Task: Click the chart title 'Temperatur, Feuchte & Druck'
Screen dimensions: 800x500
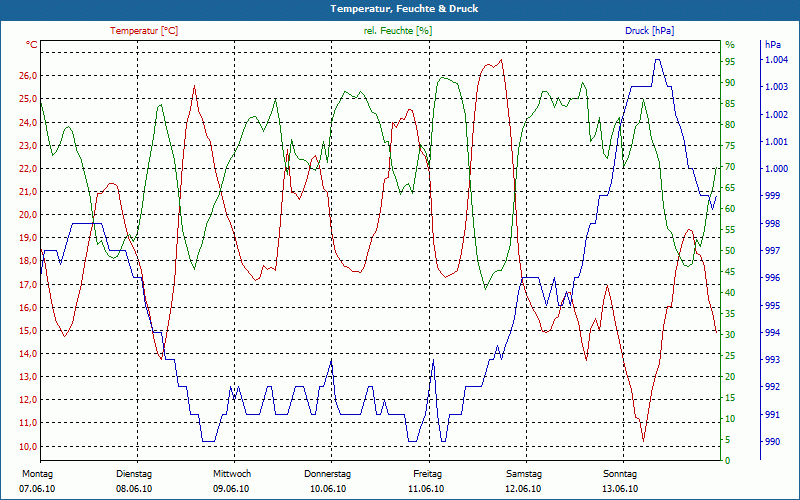Action: [404, 9]
